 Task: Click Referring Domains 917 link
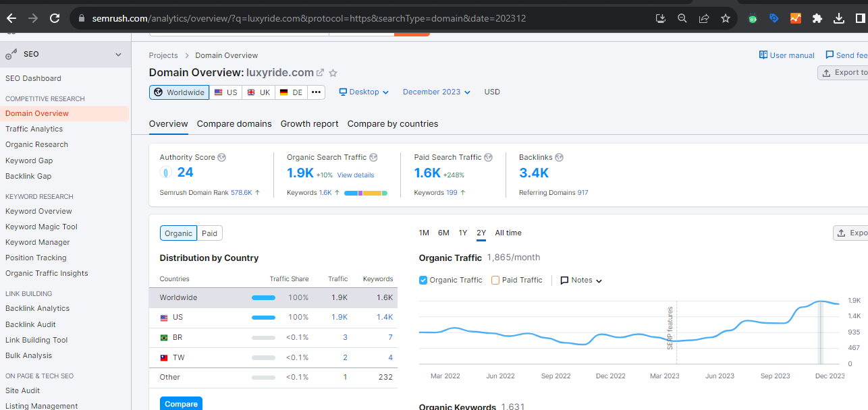pyautogui.click(x=582, y=193)
